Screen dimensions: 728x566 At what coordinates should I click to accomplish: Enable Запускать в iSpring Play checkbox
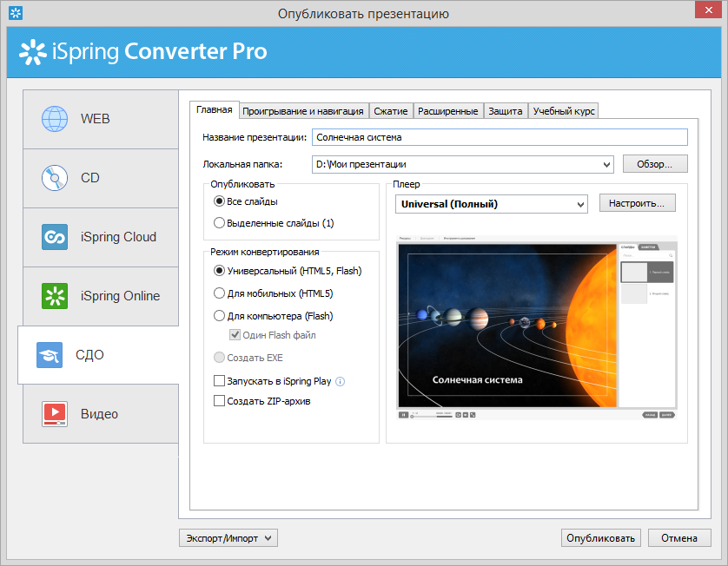(219, 381)
